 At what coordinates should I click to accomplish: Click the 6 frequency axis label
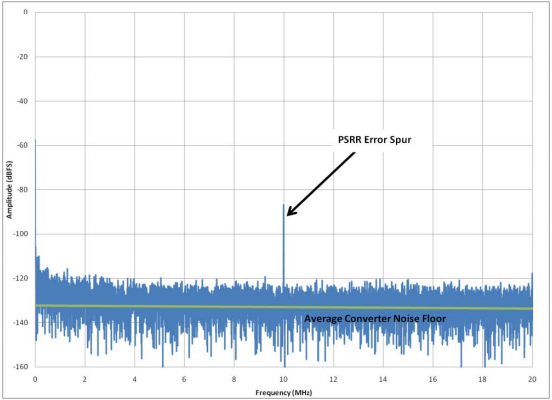(x=184, y=379)
